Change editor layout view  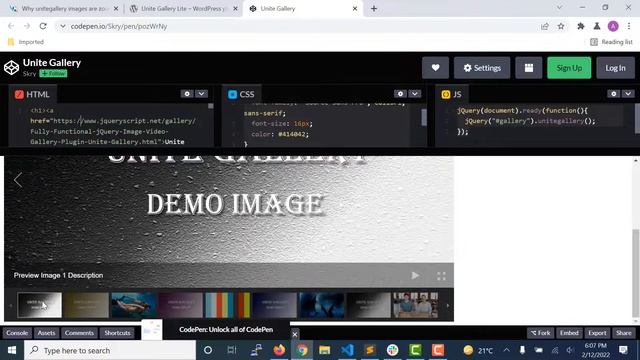(529, 68)
